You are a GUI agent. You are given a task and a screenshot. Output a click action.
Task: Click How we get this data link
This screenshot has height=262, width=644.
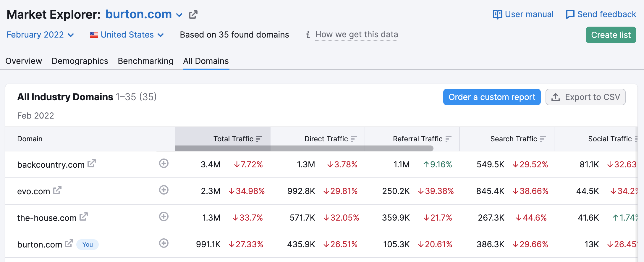[x=357, y=35]
